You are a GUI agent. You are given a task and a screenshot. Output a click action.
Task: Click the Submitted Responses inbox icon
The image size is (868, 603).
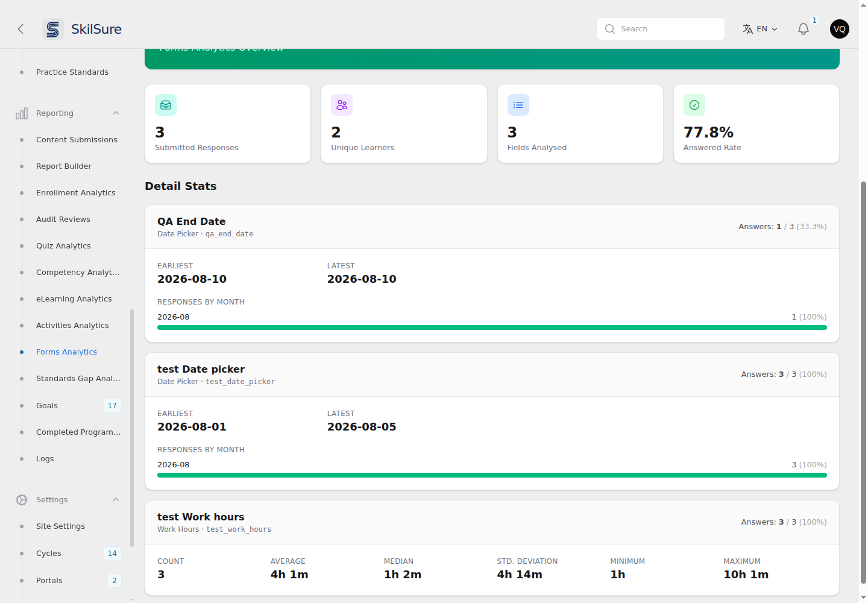166,105
